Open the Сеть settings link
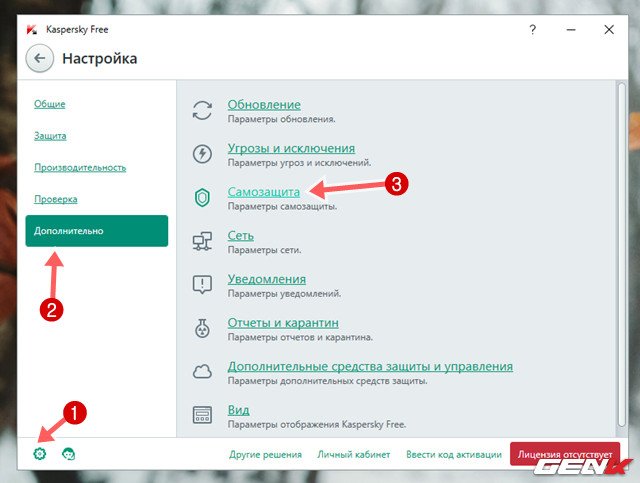640x483 pixels. point(240,236)
